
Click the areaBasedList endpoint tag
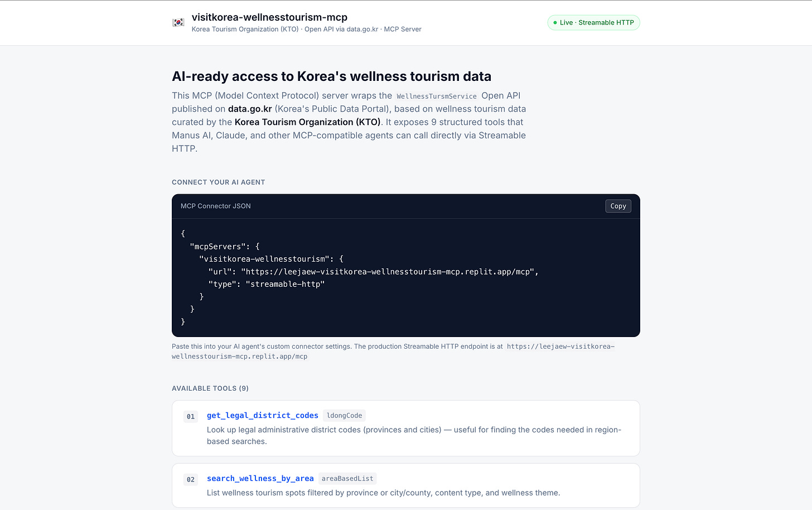tap(347, 478)
